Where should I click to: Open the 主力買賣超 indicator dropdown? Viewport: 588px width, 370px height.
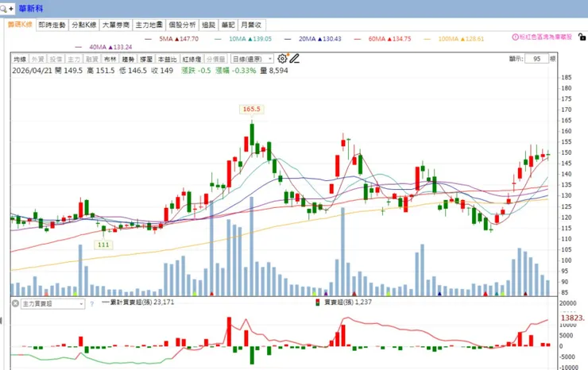click(x=53, y=303)
